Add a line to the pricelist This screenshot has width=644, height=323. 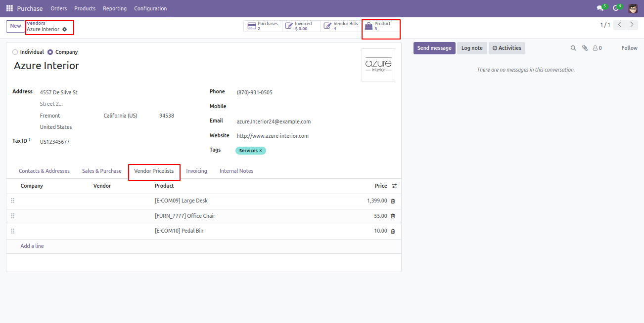click(32, 246)
